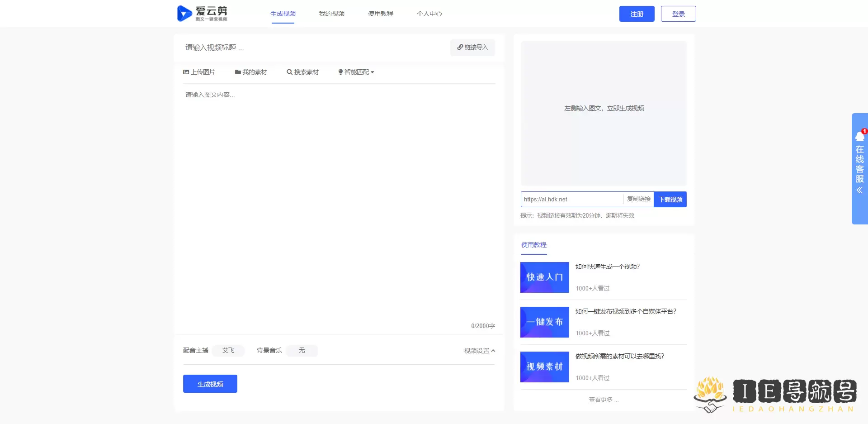This screenshot has width=868, height=424.
Task: Click the 注册 register button
Action: 636,14
